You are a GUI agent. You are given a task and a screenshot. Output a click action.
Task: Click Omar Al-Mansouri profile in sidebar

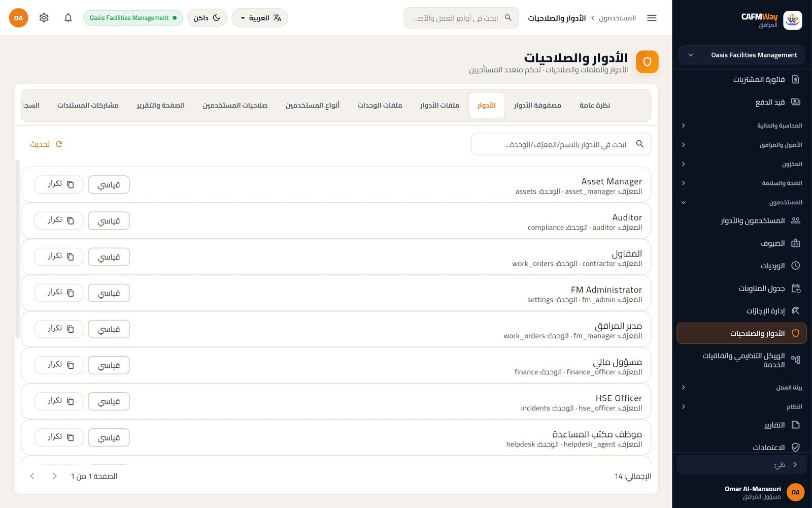tap(741, 492)
